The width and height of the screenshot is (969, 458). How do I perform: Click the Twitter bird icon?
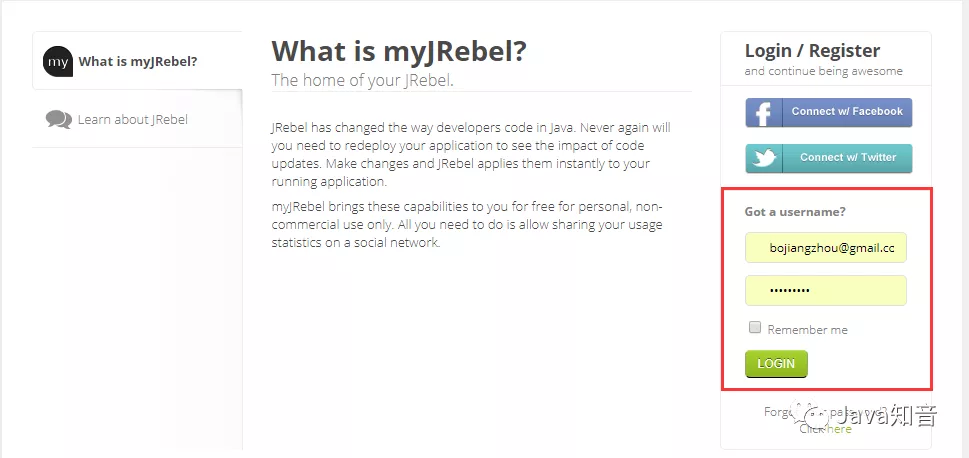764,159
